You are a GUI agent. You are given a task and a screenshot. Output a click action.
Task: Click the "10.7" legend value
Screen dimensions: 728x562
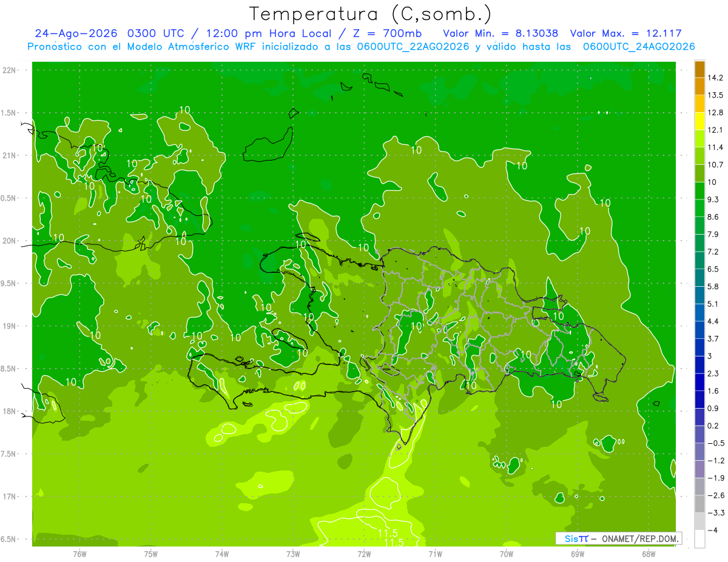715,165
